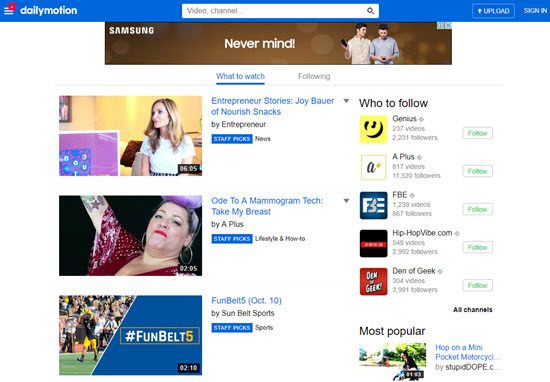This screenshot has width=550, height=382.
Task: Click Staff Picks badge on Mammogram video
Action: point(232,239)
